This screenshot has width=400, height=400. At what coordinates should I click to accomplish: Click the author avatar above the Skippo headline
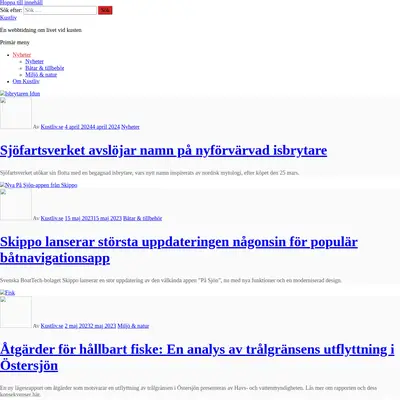[x=16, y=205]
